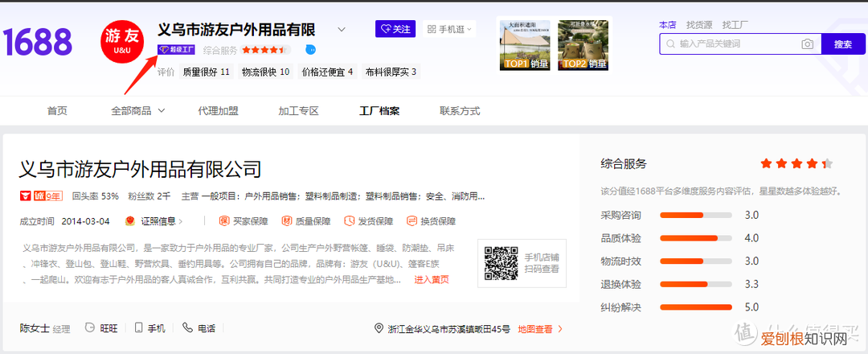
Task: Select the 找工厂 search scope
Action: click(x=735, y=25)
